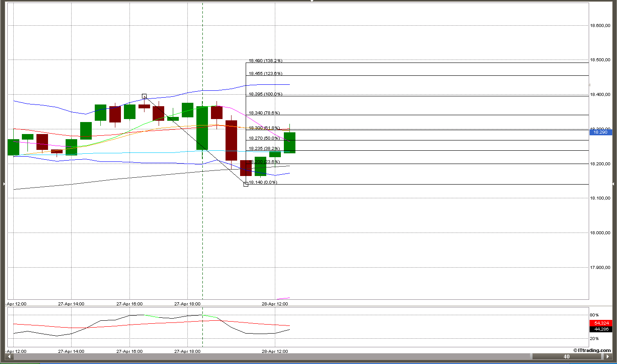Select the scrollbar thumb labeled 40

(566, 356)
